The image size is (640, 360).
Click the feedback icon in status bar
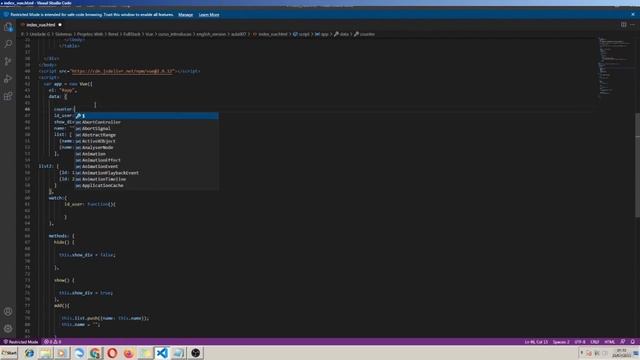(x=623, y=342)
